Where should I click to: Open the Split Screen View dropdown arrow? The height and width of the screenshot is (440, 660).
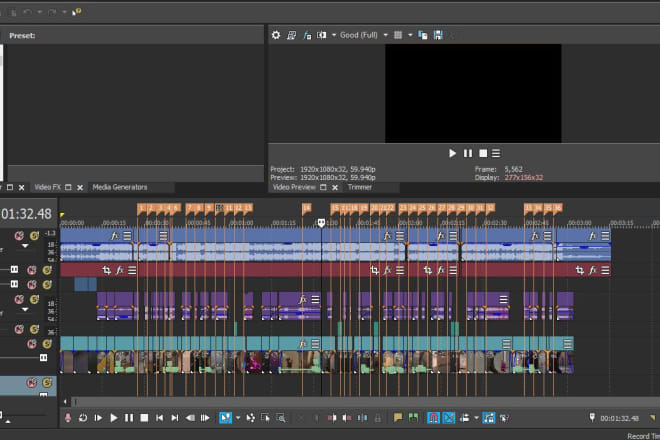point(334,35)
